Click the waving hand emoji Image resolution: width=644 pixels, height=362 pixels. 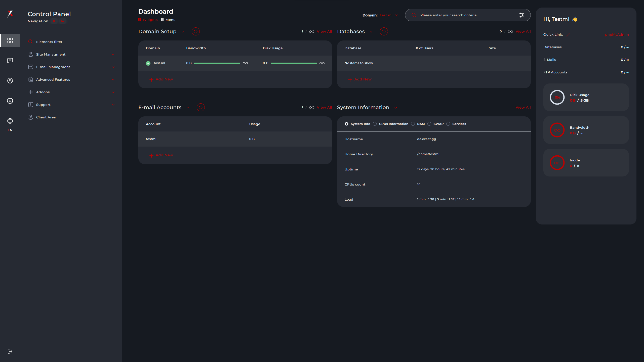tap(575, 19)
